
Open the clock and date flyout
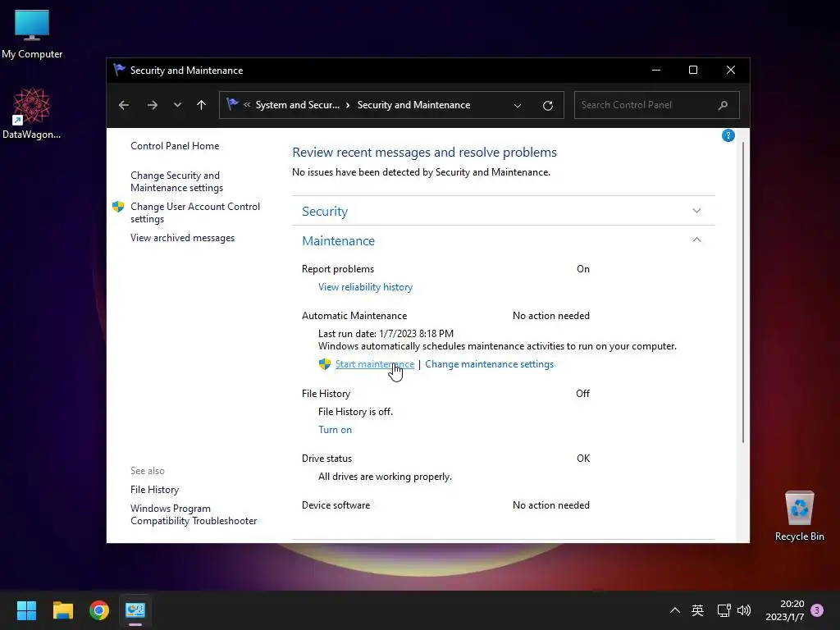tap(785, 610)
